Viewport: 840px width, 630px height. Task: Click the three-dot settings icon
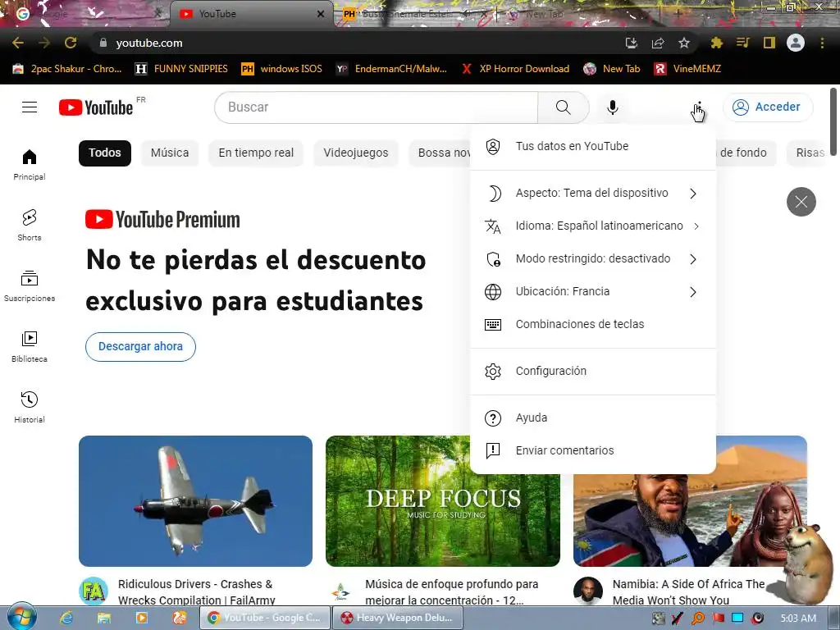coord(699,107)
